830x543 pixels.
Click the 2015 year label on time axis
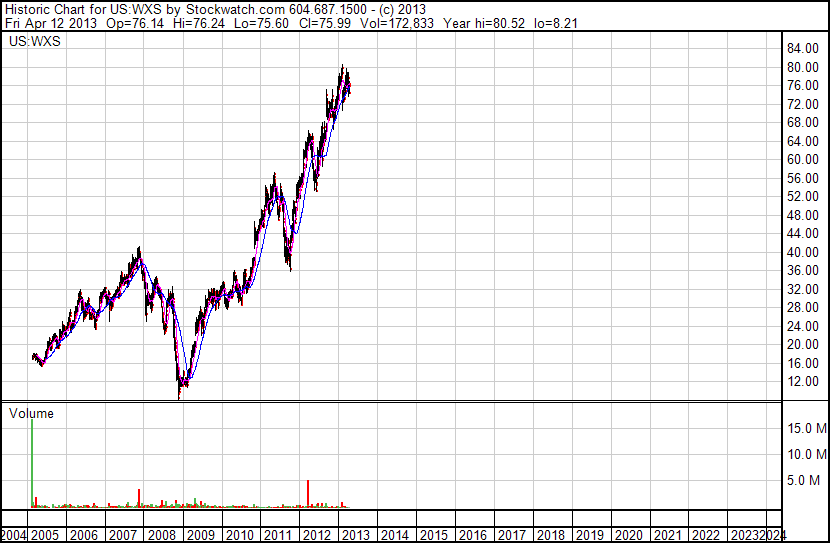434,535
